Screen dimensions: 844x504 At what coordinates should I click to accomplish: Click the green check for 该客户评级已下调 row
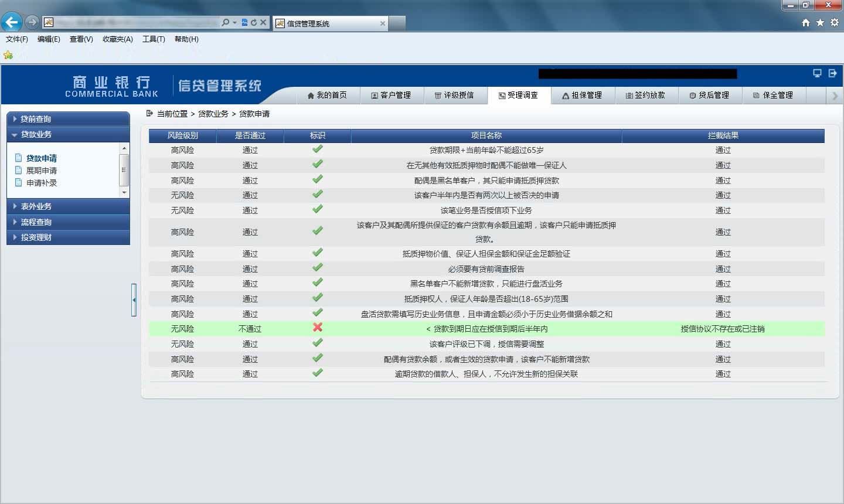(318, 343)
